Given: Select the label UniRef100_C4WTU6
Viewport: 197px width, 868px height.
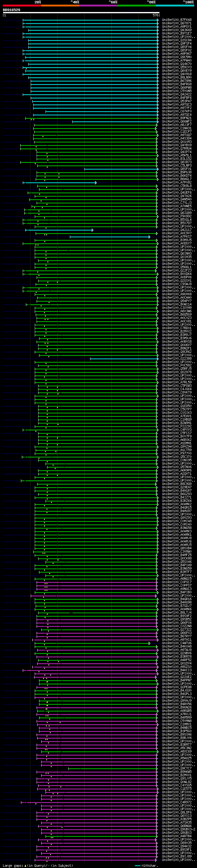Looking at the screenshot, I should (x=177, y=643).
